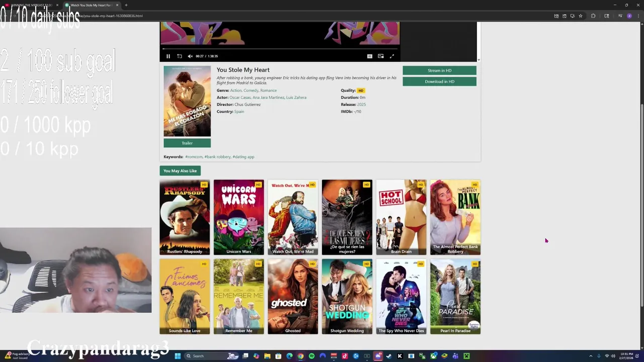Open picture-in-picture mode icon
644x362 pixels.
pos(381,56)
